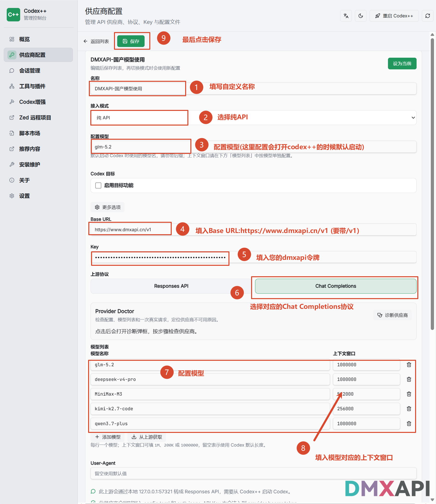Screen dimensions: 436x504
Task: Open 脚本市场 in the sidebar
Action: pos(38,133)
